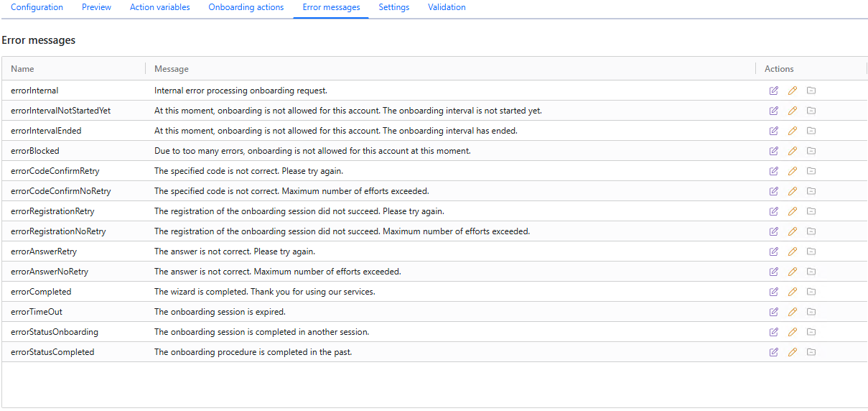Click the orange pencil icon for errorIntervalEnded
Viewport: 868px width, 411px height.
793,131
